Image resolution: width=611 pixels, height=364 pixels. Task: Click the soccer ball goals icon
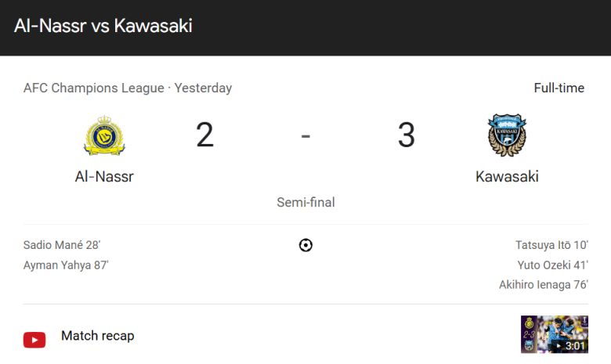[x=305, y=245]
